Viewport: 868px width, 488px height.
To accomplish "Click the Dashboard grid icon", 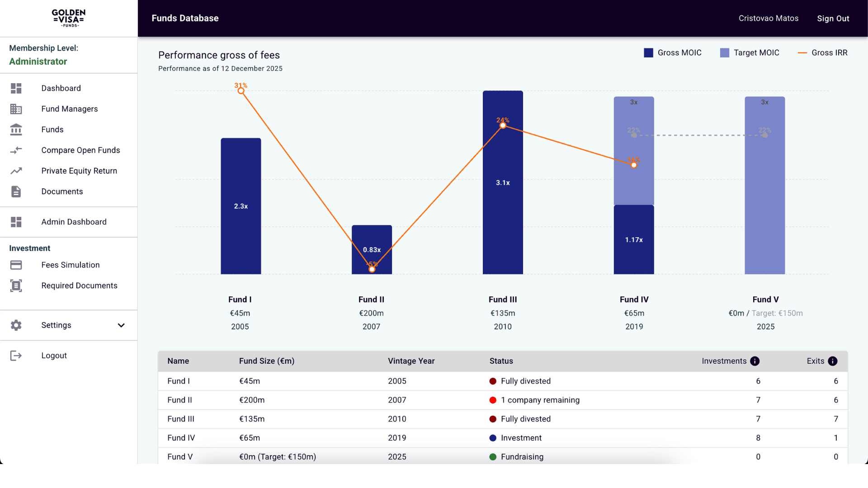I will tap(16, 88).
